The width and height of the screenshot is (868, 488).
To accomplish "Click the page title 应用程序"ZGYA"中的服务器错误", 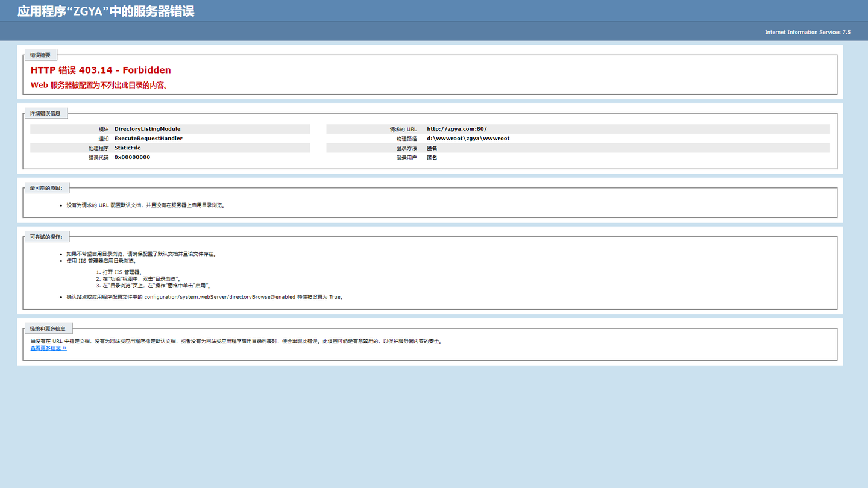I will pyautogui.click(x=105, y=11).
